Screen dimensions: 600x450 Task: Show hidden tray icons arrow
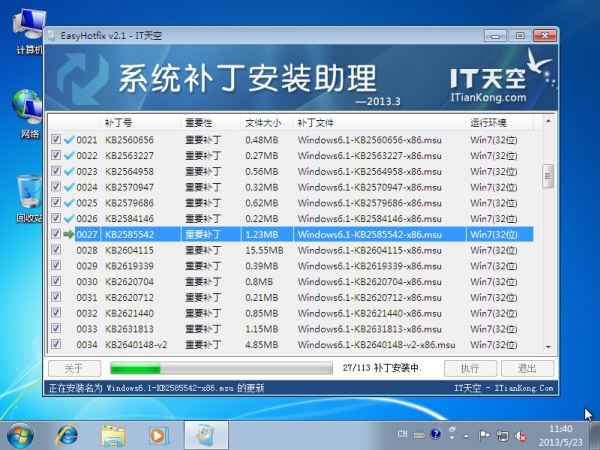coord(466,435)
